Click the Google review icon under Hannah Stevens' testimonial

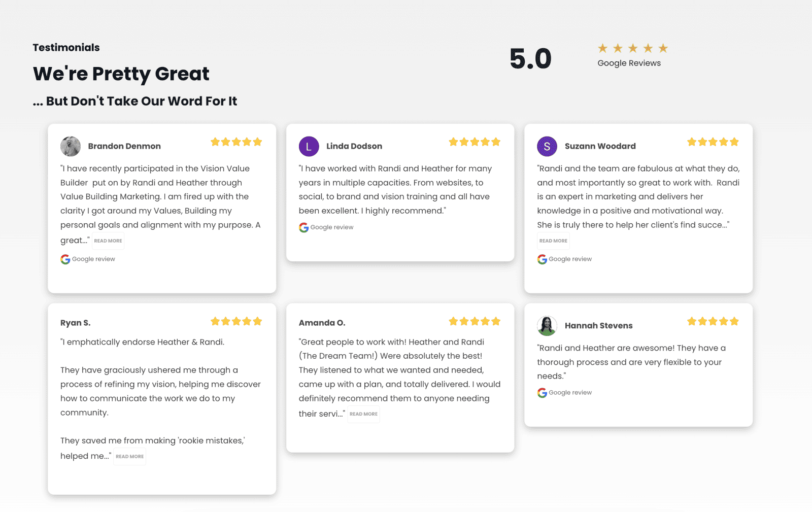point(542,392)
